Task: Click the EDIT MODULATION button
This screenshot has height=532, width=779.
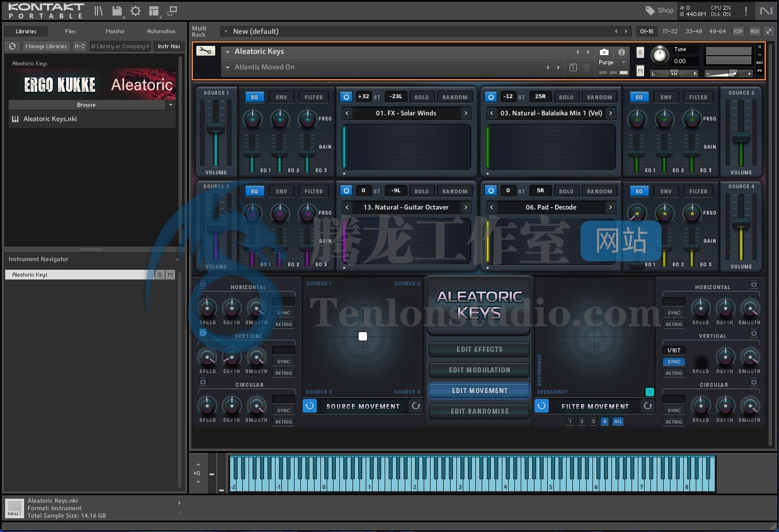Action: [479, 370]
